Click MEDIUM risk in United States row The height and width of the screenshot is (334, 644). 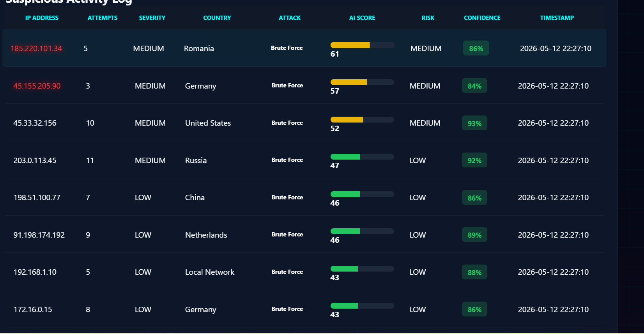click(x=425, y=123)
